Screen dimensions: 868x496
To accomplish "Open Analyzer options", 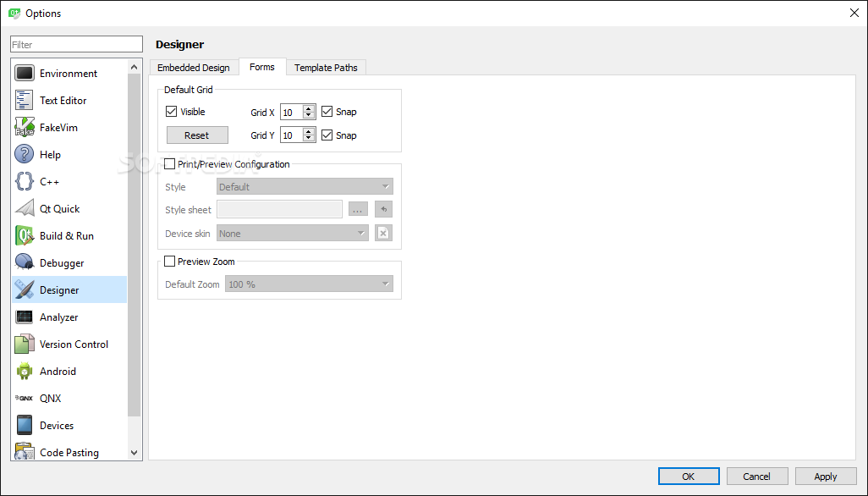I will click(x=69, y=317).
